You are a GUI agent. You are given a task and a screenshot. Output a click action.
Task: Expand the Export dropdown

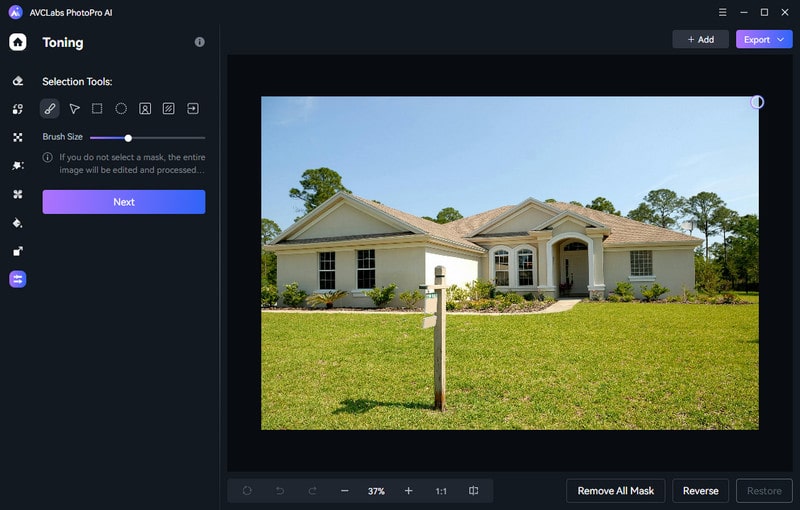pyautogui.click(x=764, y=39)
